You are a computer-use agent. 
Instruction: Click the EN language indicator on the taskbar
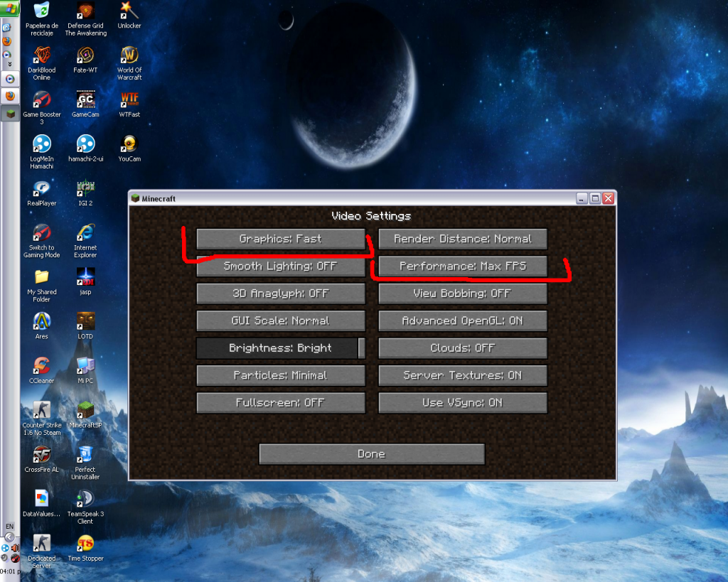10,527
